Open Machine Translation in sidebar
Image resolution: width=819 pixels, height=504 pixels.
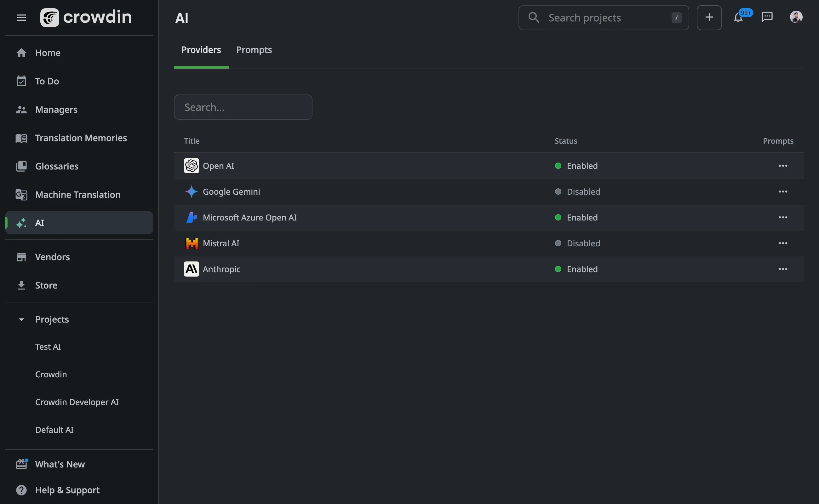[x=78, y=194]
